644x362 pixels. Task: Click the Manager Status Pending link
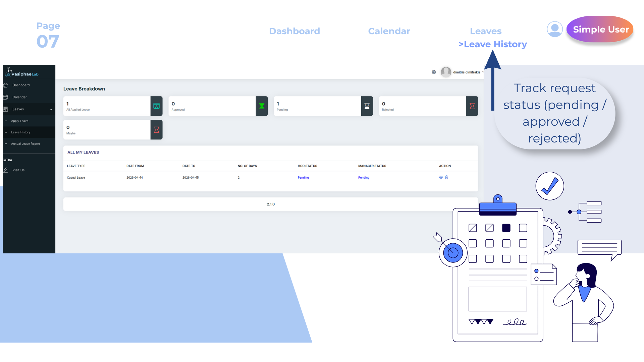point(364,178)
